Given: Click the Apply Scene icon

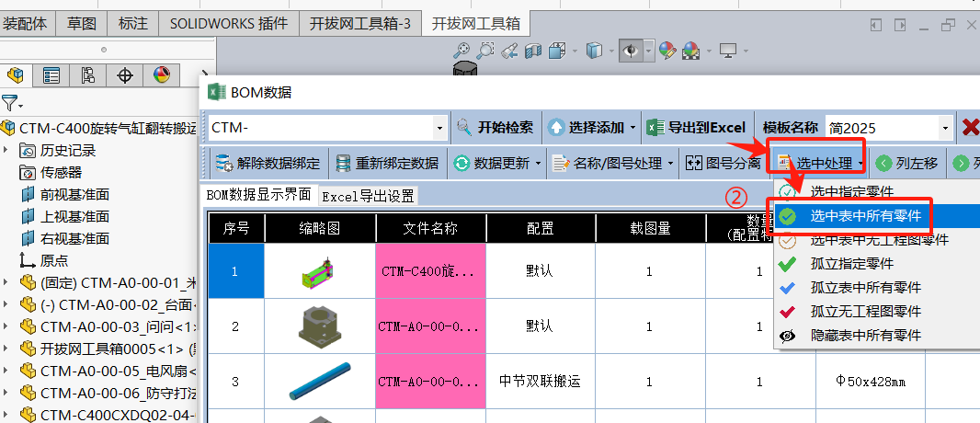Looking at the screenshot, I should (690, 50).
